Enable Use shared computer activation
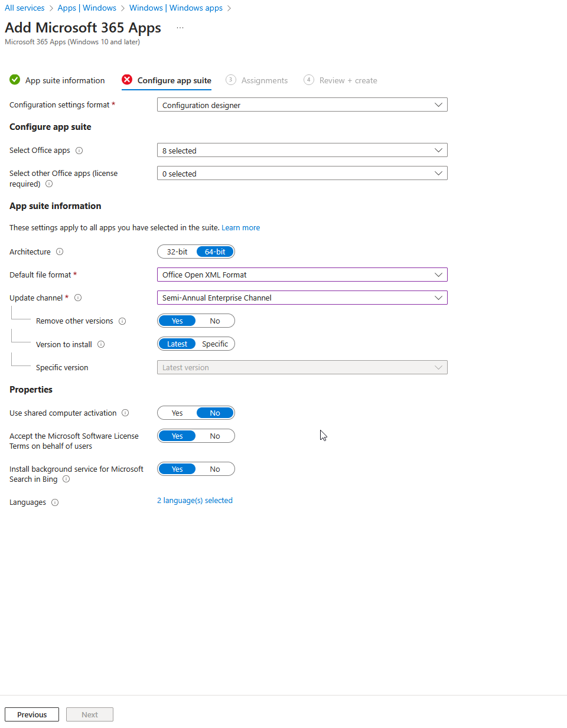Screen dimensions: 567x728 (x=177, y=413)
